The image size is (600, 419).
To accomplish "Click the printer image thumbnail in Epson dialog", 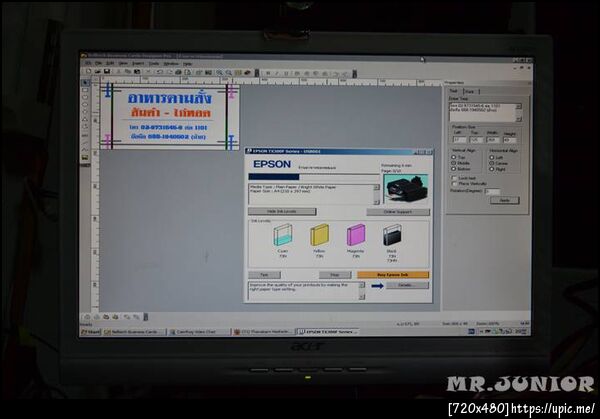I will click(406, 189).
